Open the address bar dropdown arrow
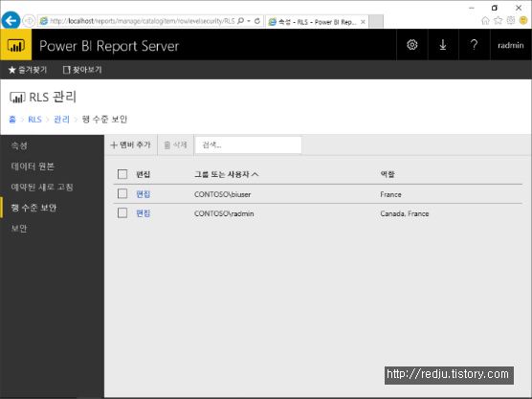This screenshot has height=399, width=532. coord(249,21)
